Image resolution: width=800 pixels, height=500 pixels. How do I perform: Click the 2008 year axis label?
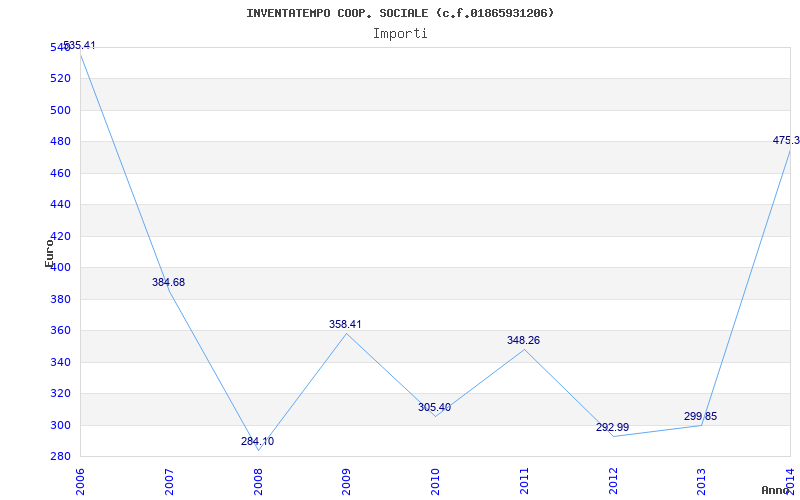click(258, 480)
